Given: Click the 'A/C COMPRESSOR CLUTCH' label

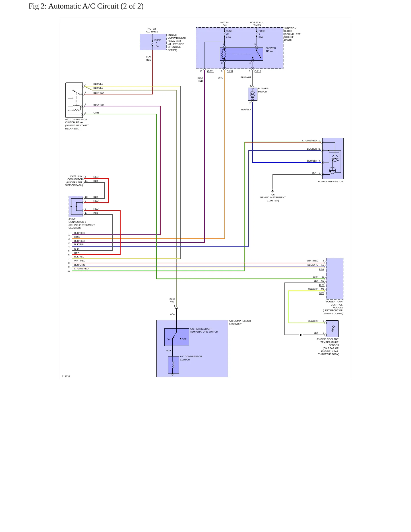Looking at the screenshot, I should [191, 358].
